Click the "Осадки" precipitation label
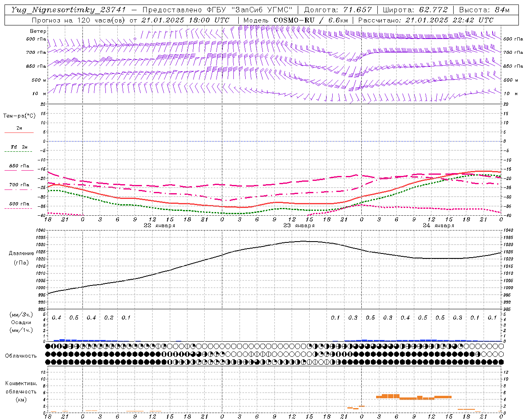Image resolution: width=525 pixels, height=420 pixels. [21, 322]
